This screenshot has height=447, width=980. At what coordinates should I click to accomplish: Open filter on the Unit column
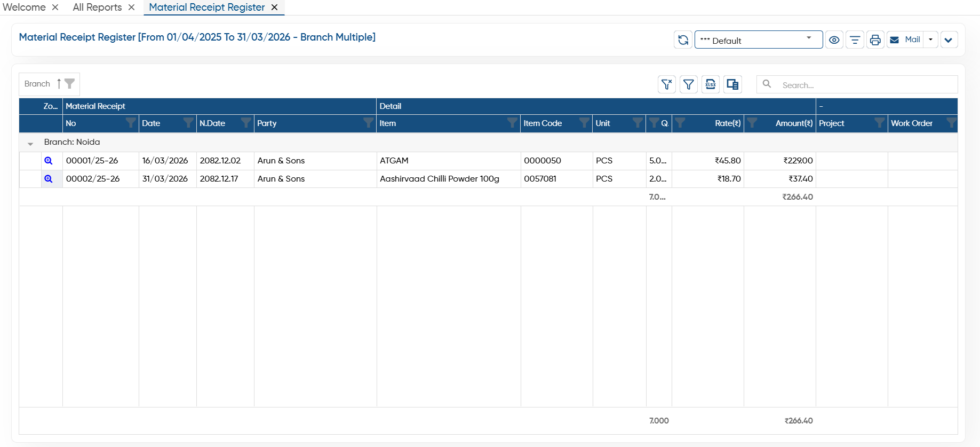(638, 123)
